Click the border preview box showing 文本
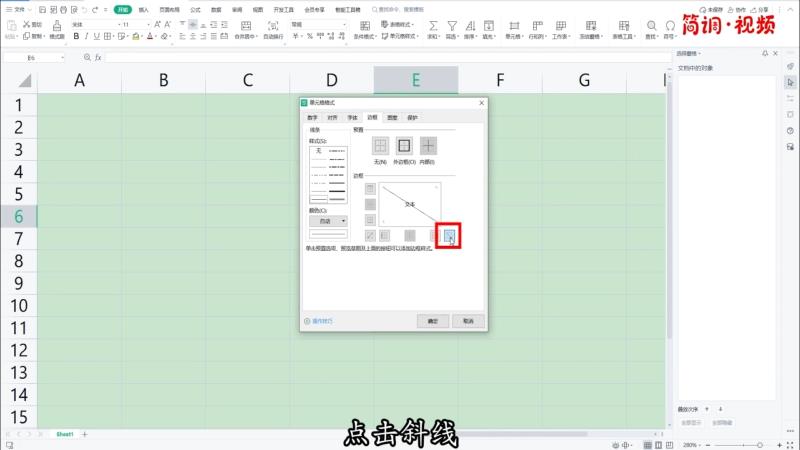800x450 pixels. 408,203
